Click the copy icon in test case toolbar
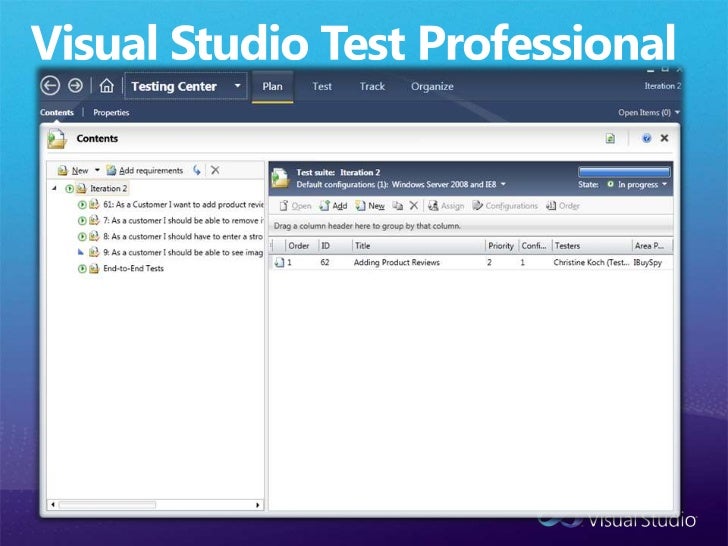 tap(397, 206)
